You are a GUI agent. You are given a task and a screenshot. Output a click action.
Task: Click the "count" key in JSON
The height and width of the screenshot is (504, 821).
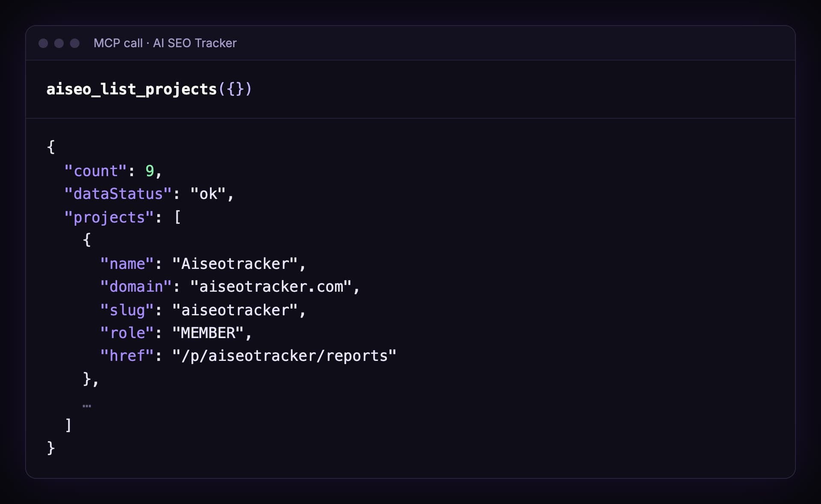pos(95,171)
